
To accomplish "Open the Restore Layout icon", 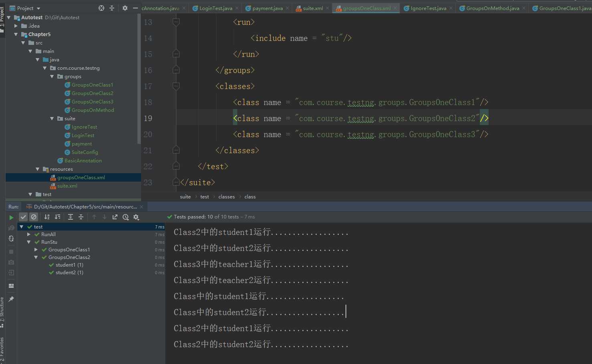I will tap(11, 286).
